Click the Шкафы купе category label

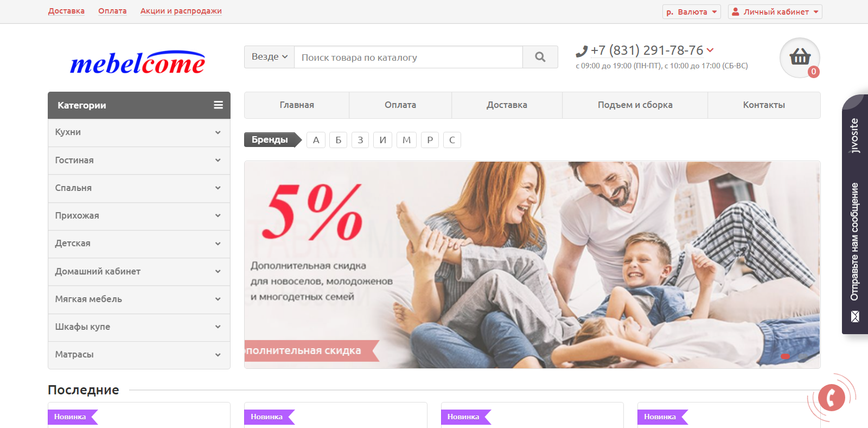(82, 327)
